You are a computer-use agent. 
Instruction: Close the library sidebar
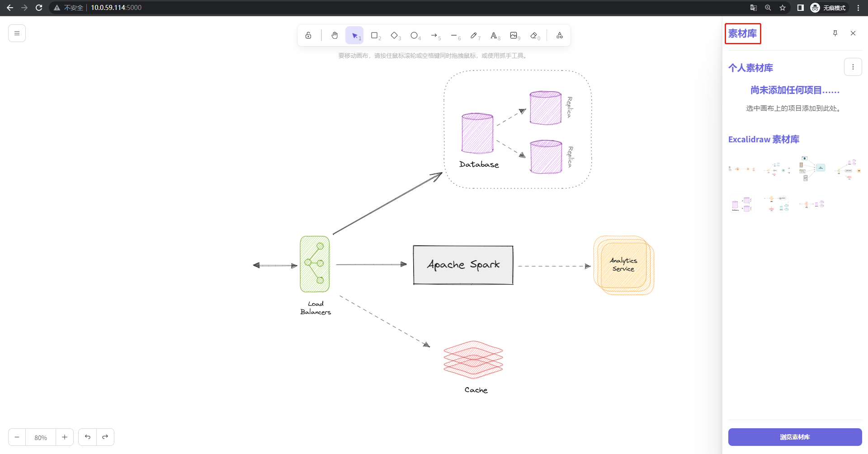coord(853,33)
